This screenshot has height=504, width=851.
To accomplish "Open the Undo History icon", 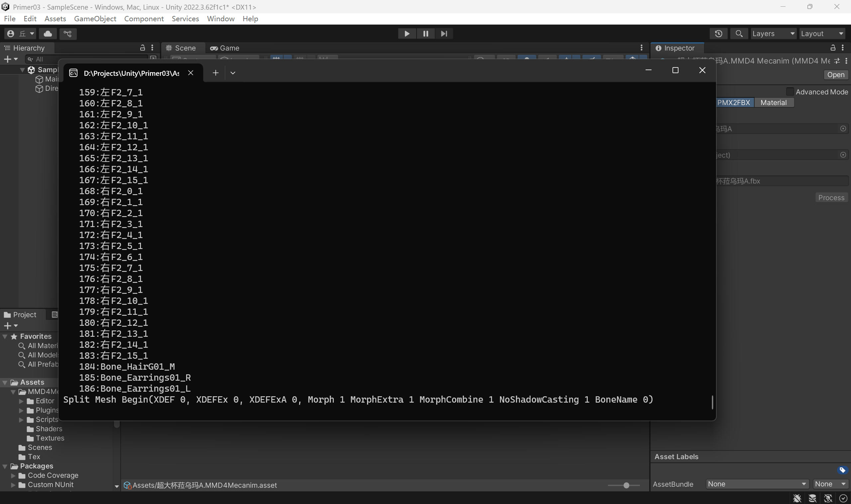I will pyautogui.click(x=718, y=34).
